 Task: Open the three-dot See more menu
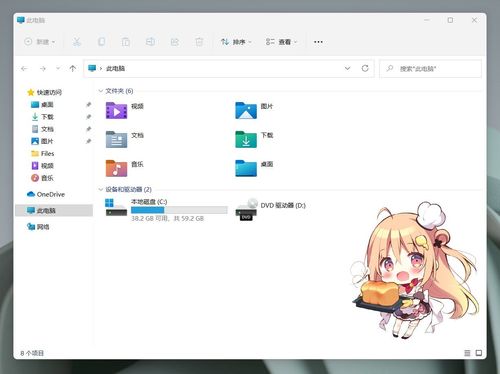coord(318,42)
